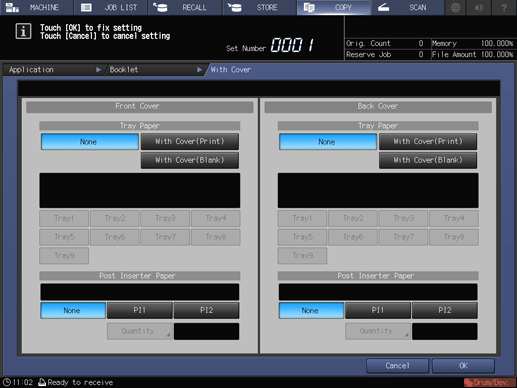This screenshot has width=517, height=388.
Task: Select Tray6 under Back Cover
Action: click(353, 237)
